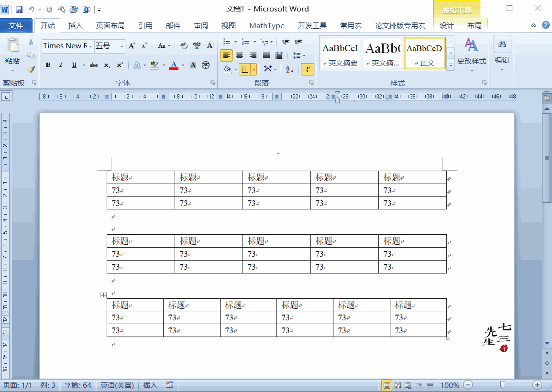The height and width of the screenshot is (392, 552).
Task: Click the Sort A-Z icon
Action: pyautogui.click(x=290, y=69)
